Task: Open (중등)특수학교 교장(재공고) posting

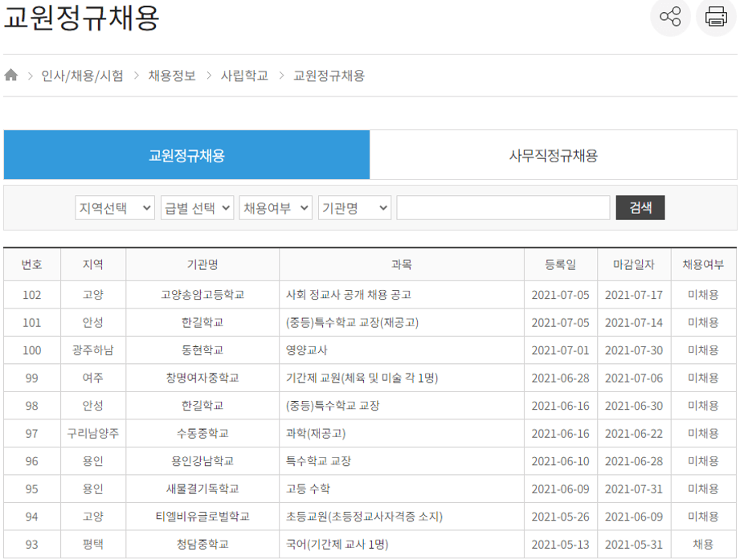Action: point(352,323)
